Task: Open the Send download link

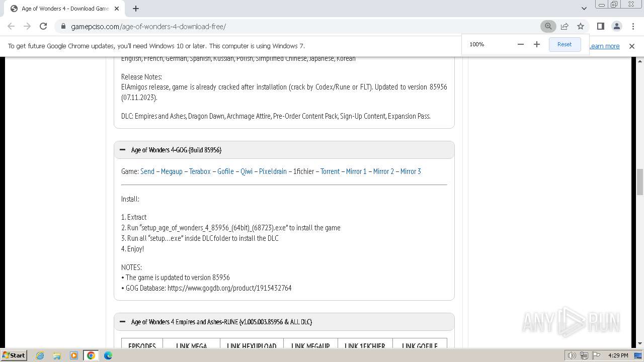Action: pyautogui.click(x=147, y=171)
